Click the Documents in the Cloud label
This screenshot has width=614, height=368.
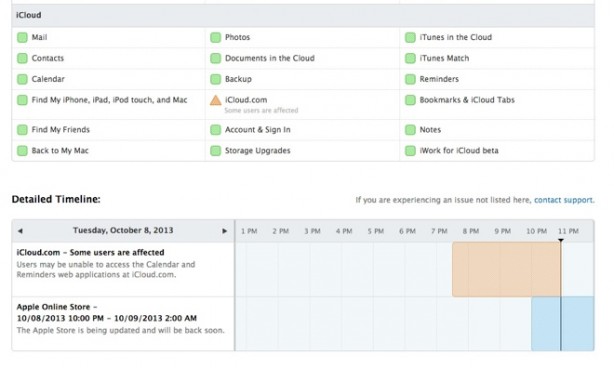(x=270, y=58)
